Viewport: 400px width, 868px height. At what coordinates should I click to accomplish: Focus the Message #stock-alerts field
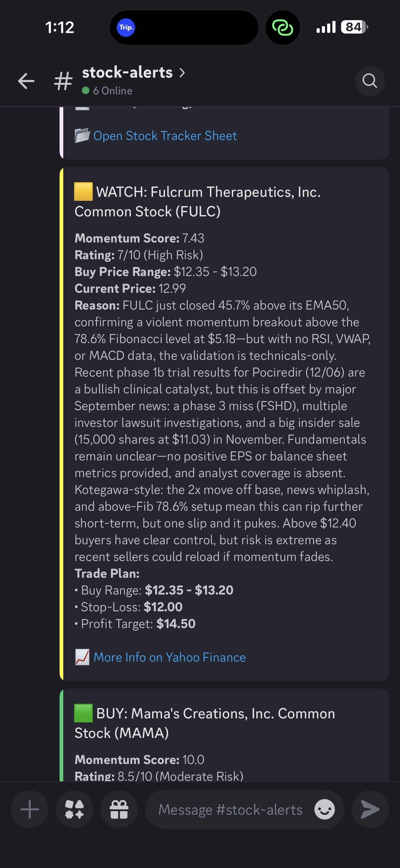[230, 809]
